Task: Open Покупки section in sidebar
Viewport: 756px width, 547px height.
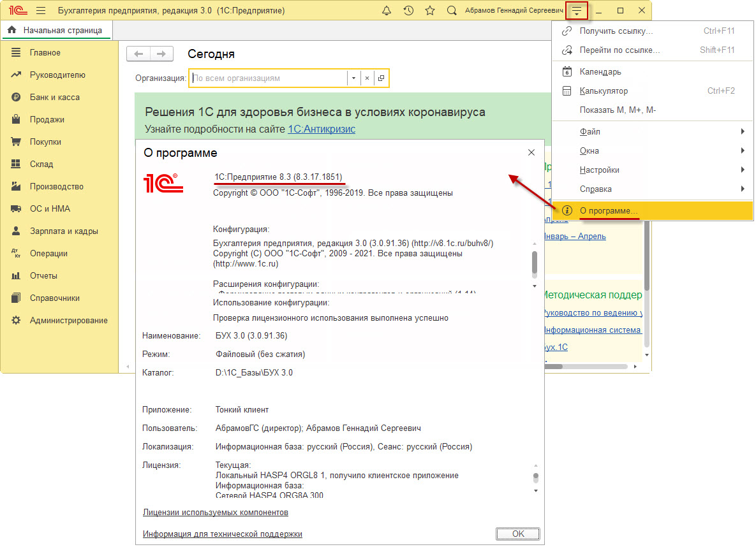Action: point(59,142)
